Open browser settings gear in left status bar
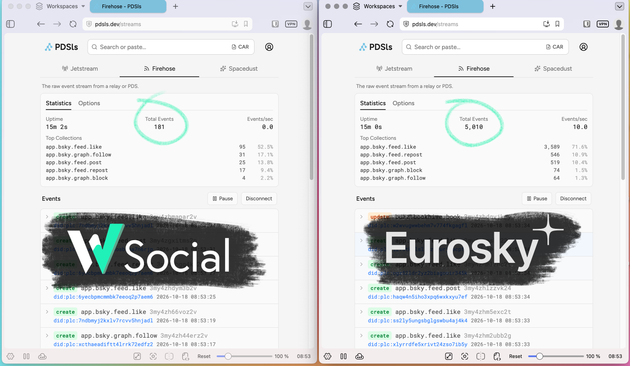The height and width of the screenshot is (366, 630). (10, 356)
